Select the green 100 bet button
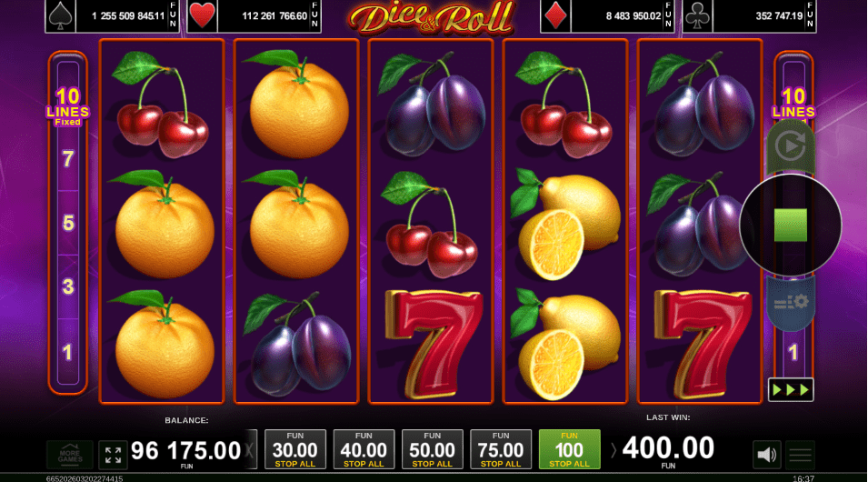Screen dimensions: 868x482 pyautogui.click(x=569, y=449)
